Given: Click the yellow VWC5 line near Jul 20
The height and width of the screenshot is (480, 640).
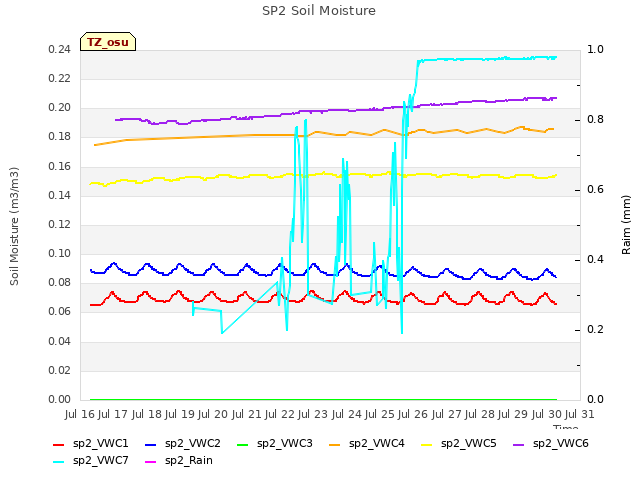Looking at the screenshot, I should pos(221,176).
